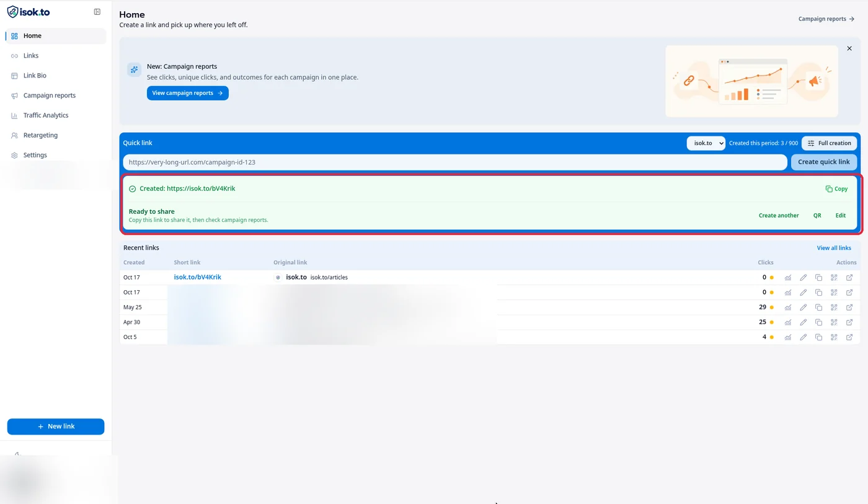This screenshot has width=868, height=504.
Task: Edit the isok.to/bV4Krik link via pencil icon
Action: point(804,278)
